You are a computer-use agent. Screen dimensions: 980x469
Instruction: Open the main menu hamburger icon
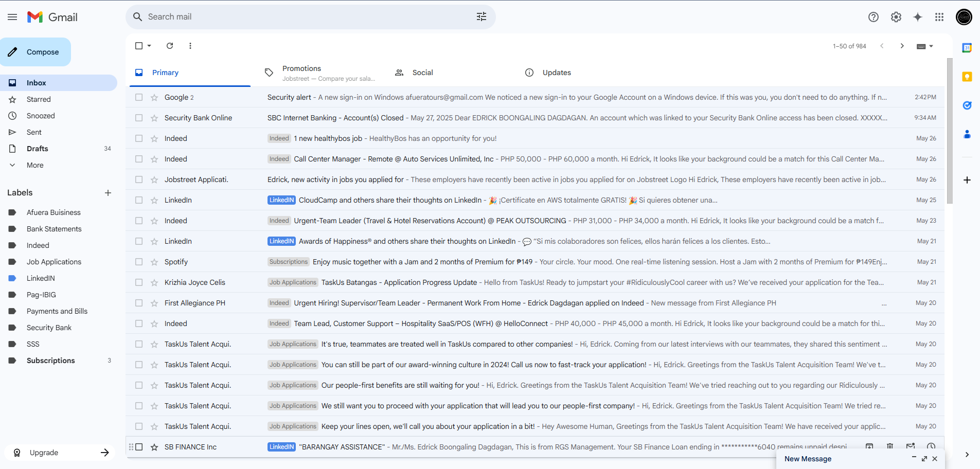pos(12,17)
